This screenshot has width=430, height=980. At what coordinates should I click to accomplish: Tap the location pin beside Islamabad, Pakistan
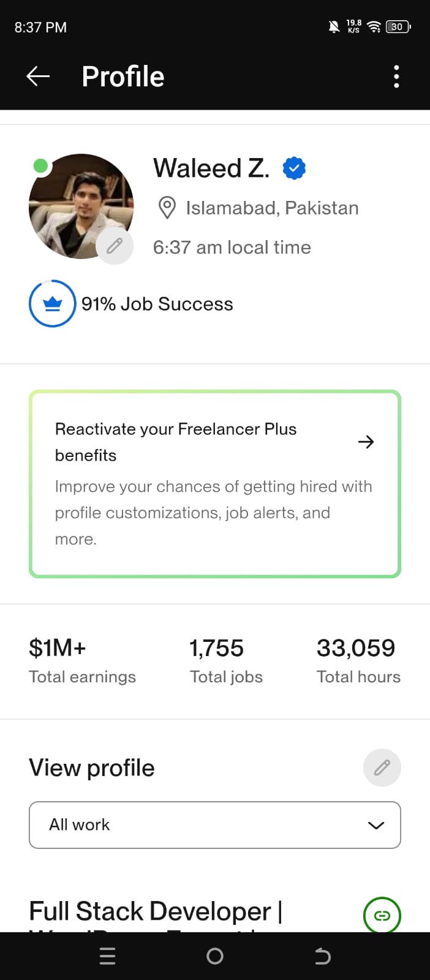pos(167,208)
